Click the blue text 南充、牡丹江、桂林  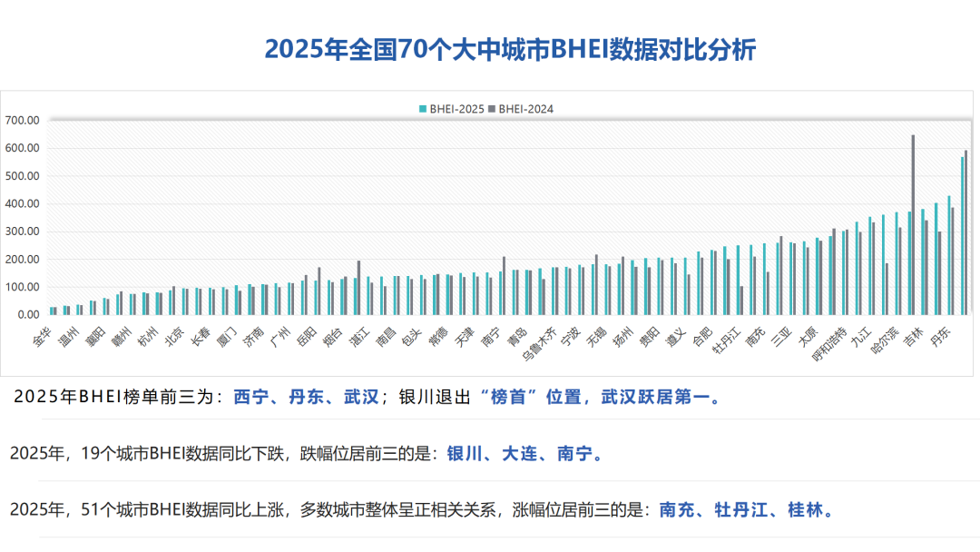(746, 509)
